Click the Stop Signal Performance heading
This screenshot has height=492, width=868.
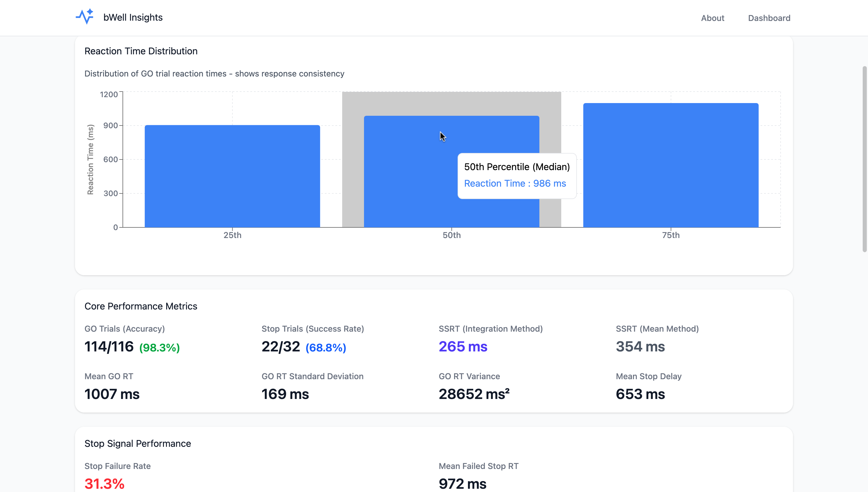coord(138,443)
